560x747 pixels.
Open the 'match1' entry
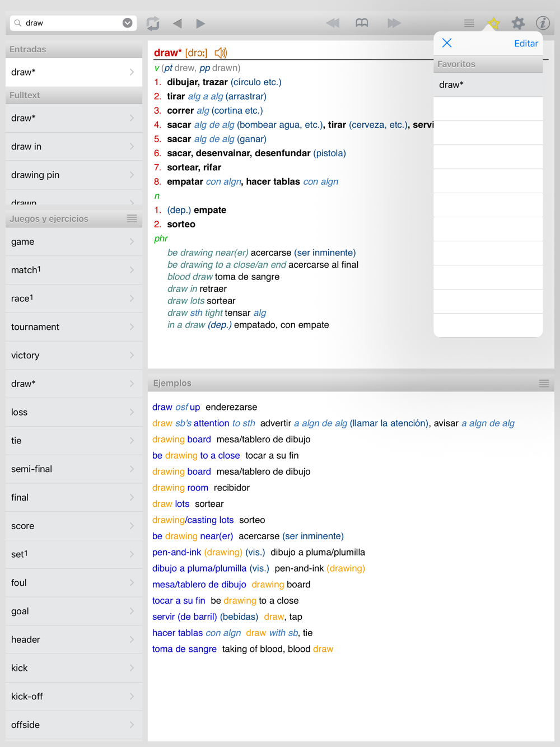tap(74, 270)
